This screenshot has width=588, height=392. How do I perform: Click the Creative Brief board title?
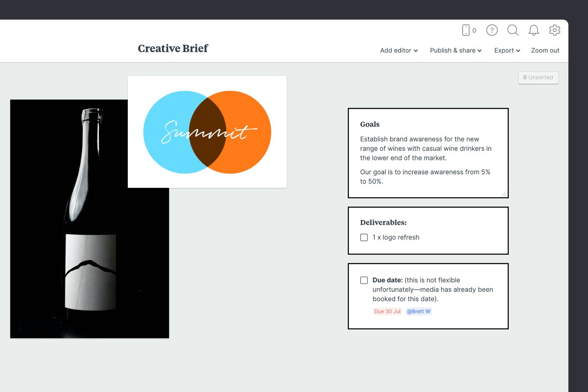point(172,48)
